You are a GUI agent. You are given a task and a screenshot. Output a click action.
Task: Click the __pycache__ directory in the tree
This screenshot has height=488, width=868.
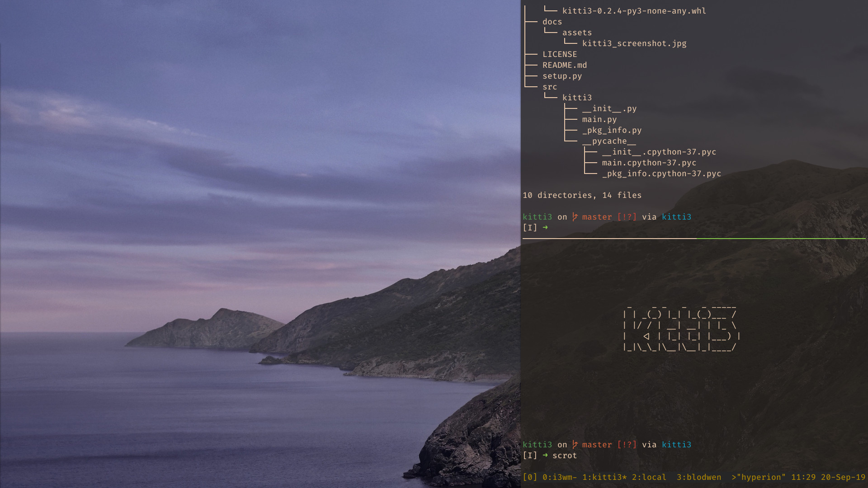609,141
